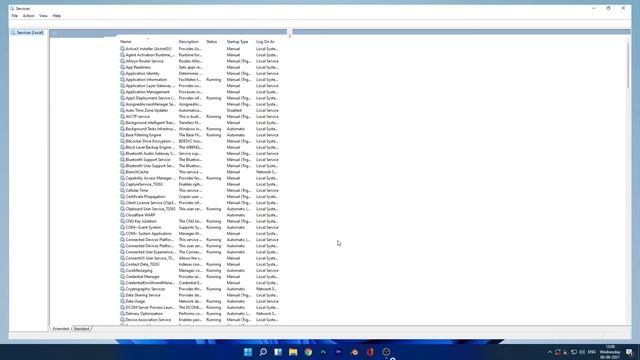The image size is (640, 360).
Task: Click the CoreMessaging service gear icon
Action: point(122,270)
